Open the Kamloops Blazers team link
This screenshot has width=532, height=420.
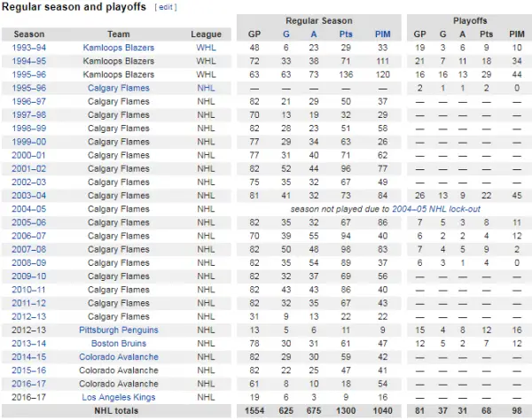coord(119,48)
